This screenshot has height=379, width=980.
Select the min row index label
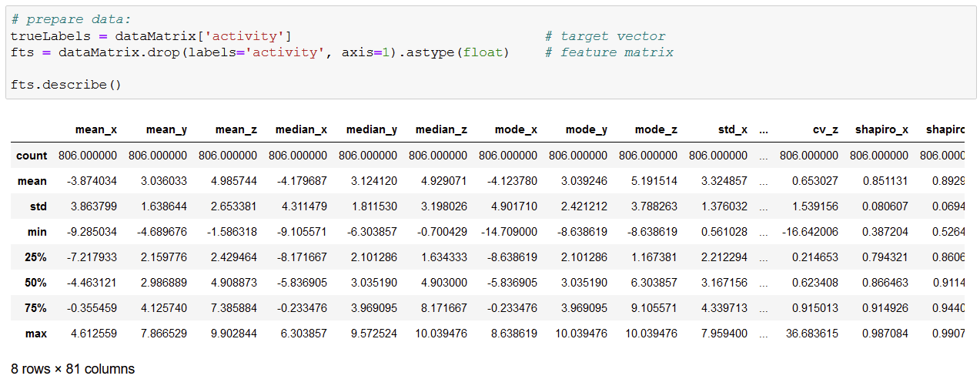(x=36, y=232)
